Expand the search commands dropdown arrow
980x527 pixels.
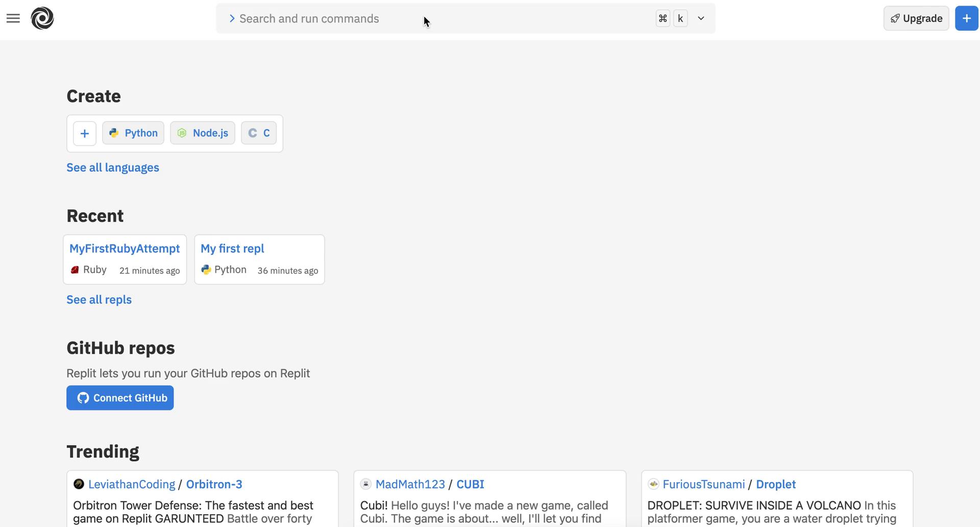(700, 18)
